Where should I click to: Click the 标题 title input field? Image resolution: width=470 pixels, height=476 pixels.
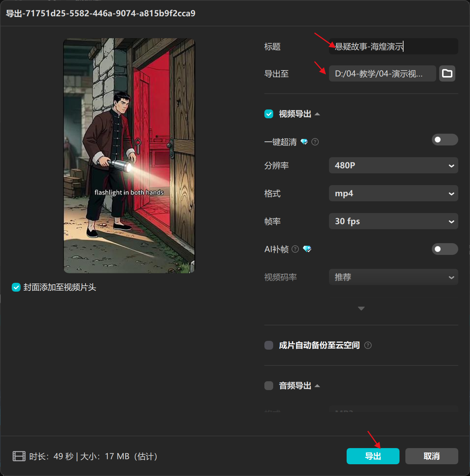point(393,46)
